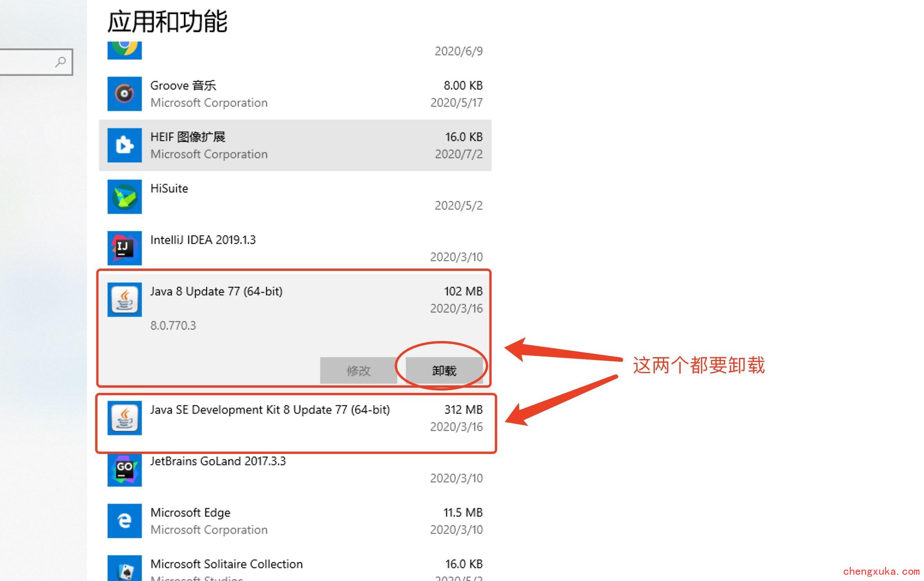
Task: Click the Java SE Development Kit icon
Action: (x=125, y=418)
